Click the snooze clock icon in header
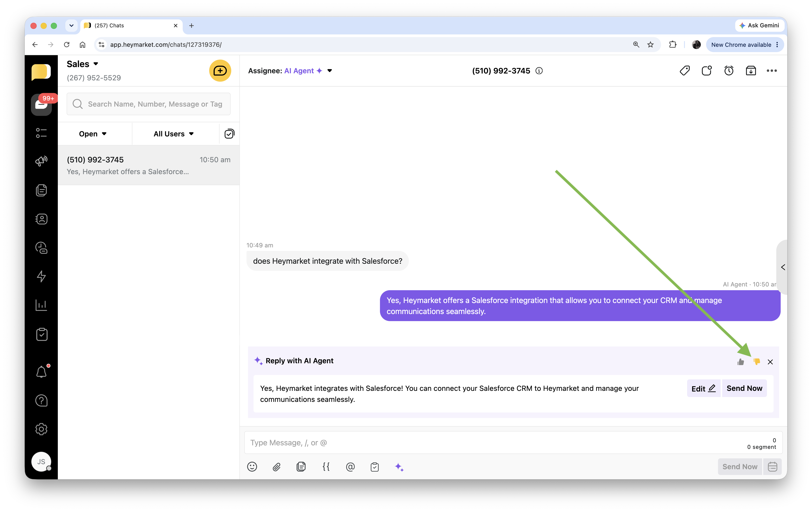The width and height of the screenshot is (812, 512). [729, 71]
